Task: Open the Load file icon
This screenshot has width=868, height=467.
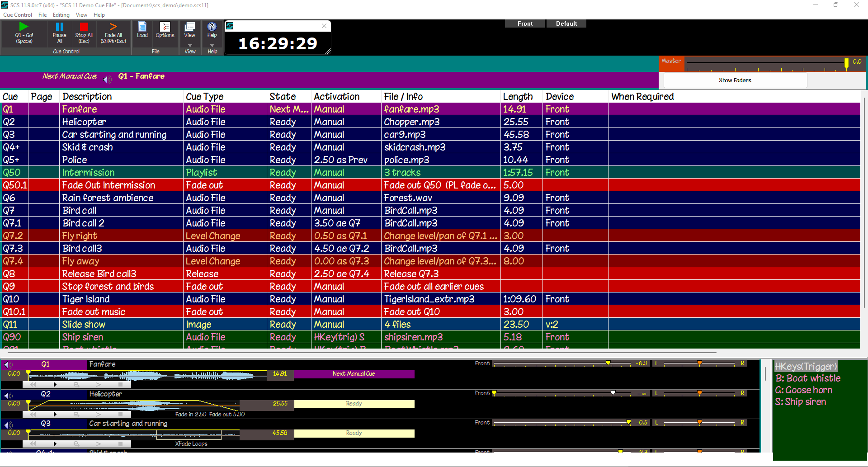Action: coord(142,27)
